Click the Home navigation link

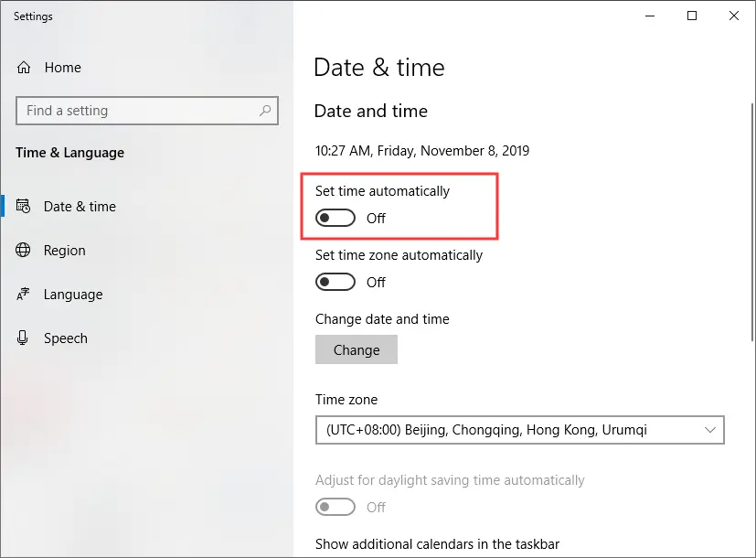coord(62,67)
